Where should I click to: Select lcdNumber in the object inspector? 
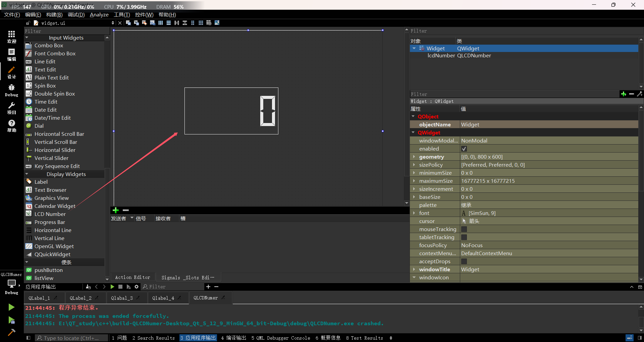pyautogui.click(x=441, y=56)
